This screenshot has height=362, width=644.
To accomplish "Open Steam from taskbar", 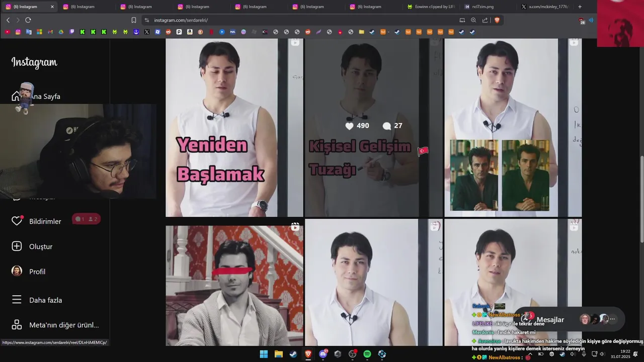I will point(293,354).
